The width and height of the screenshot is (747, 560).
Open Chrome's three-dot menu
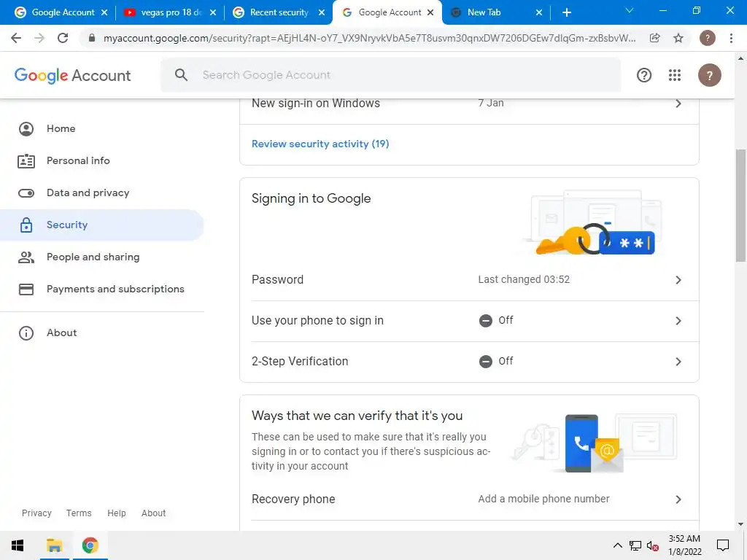(x=731, y=38)
